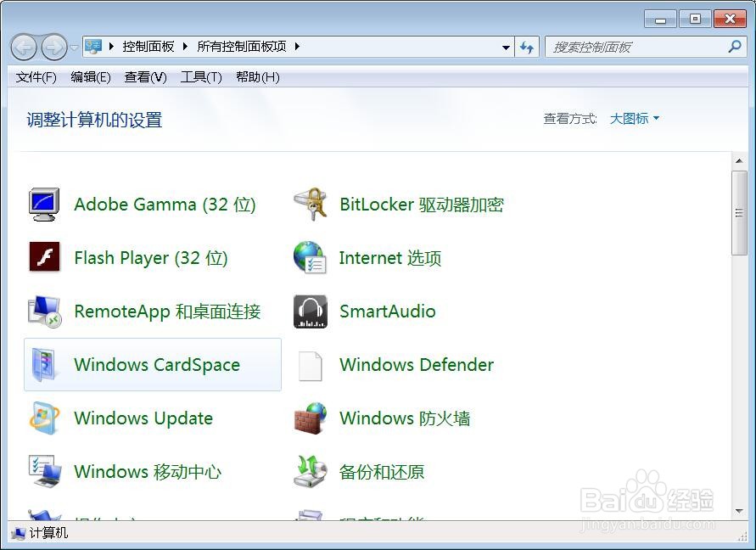Open Flash Player (32 位) settings
The image size is (756, 550).
tap(151, 258)
